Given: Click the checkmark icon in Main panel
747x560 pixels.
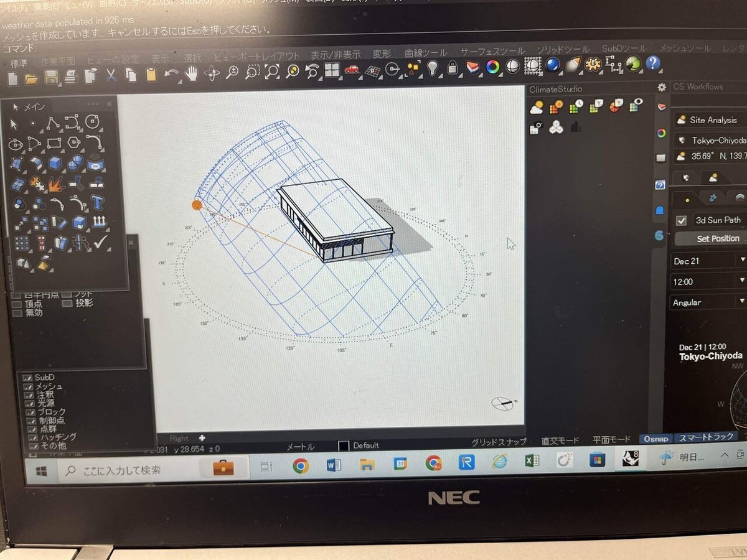Looking at the screenshot, I should 100,241.
